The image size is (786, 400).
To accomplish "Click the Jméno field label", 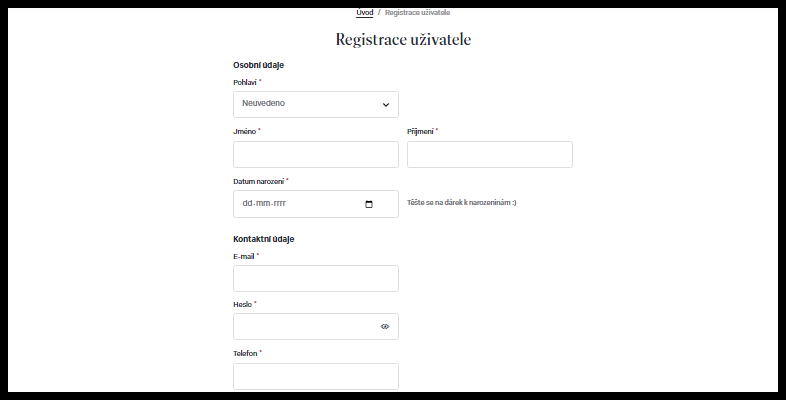I will tap(244, 131).
